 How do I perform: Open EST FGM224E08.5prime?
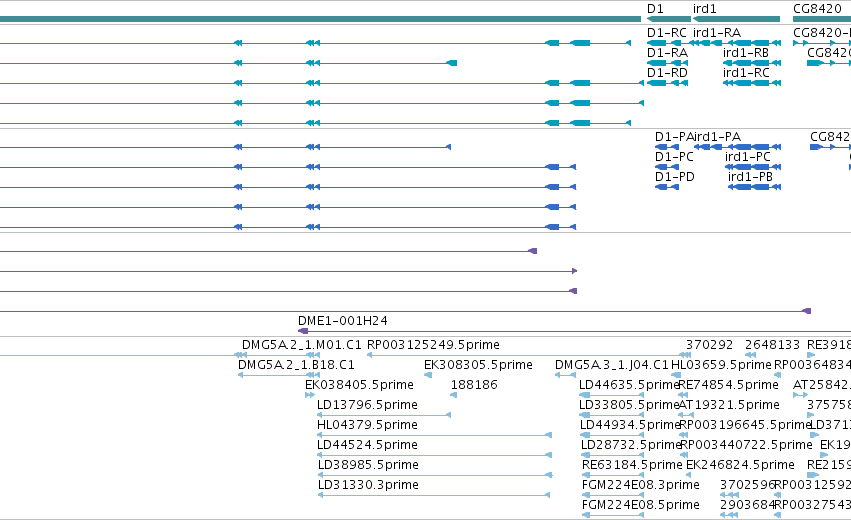tap(640, 505)
